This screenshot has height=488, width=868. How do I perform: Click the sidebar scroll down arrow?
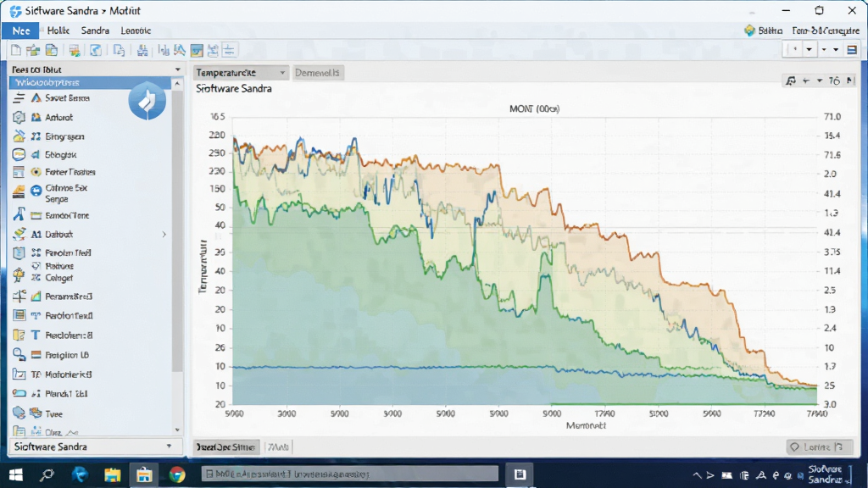coord(177,430)
